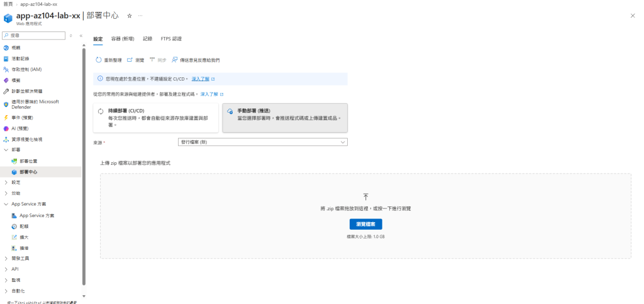Click the 重新整理 refresh icon
Image resolution: width=644 pixels, height=304 pixels.
tap(99, 60)
